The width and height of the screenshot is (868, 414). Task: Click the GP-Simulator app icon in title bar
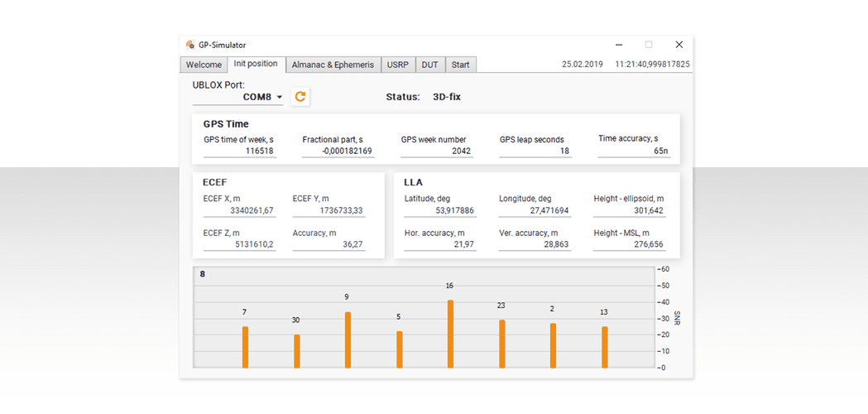click(190, 45)
